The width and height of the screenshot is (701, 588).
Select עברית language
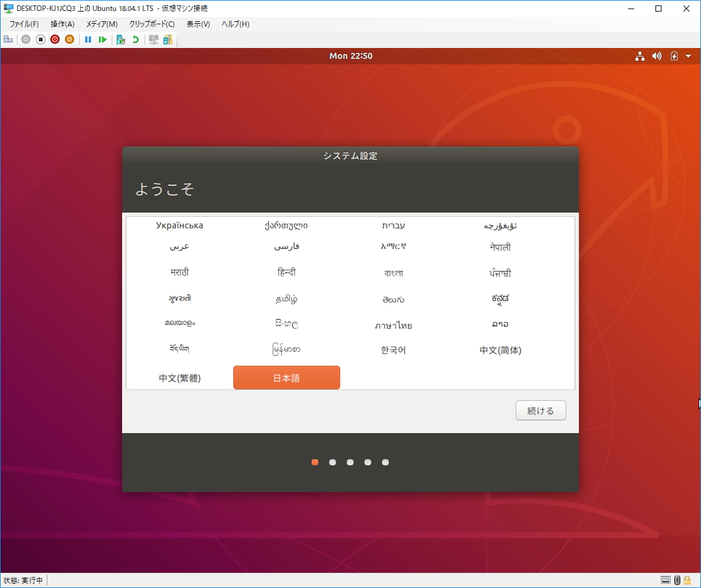click(x=394, y=225)
